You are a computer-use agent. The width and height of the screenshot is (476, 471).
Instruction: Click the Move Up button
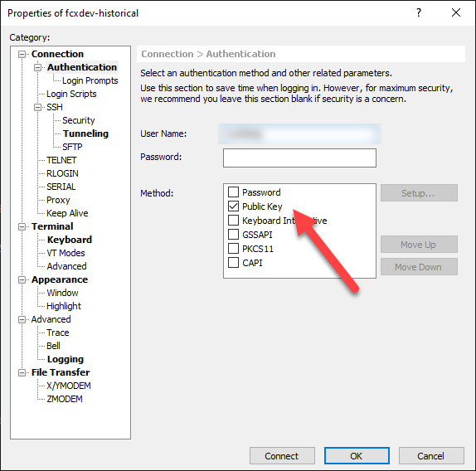[419, 245]
